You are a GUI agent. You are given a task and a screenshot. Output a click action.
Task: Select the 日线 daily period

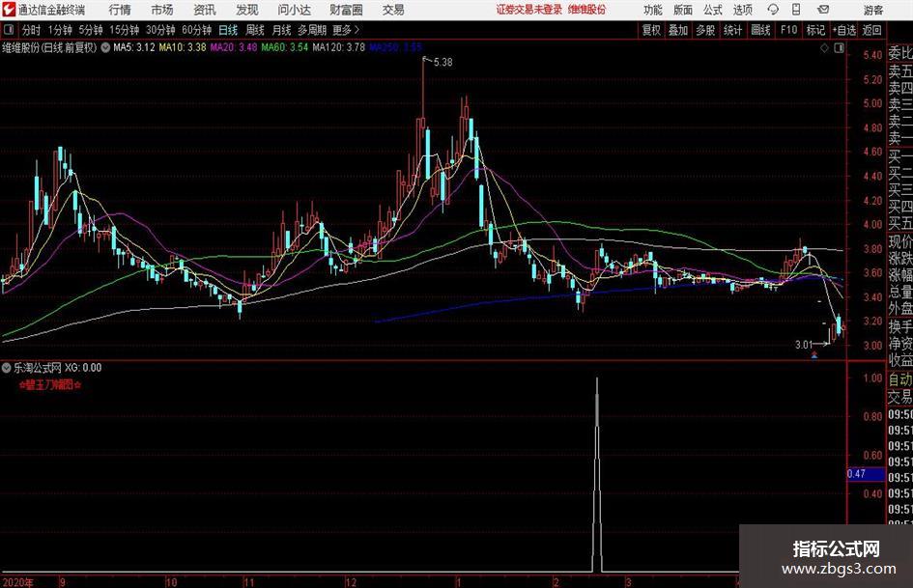click(228, 30)
